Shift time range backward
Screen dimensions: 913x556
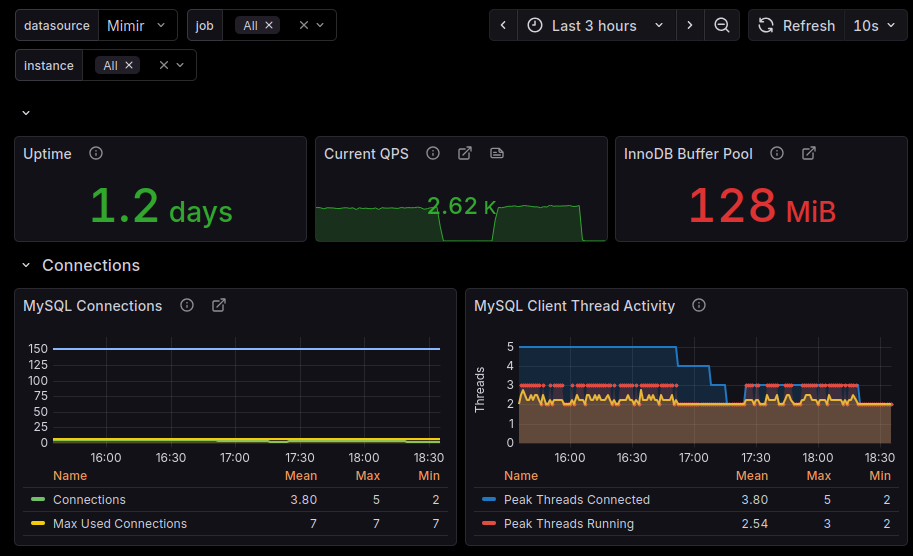pyautogui.click(x=504, y=25)
